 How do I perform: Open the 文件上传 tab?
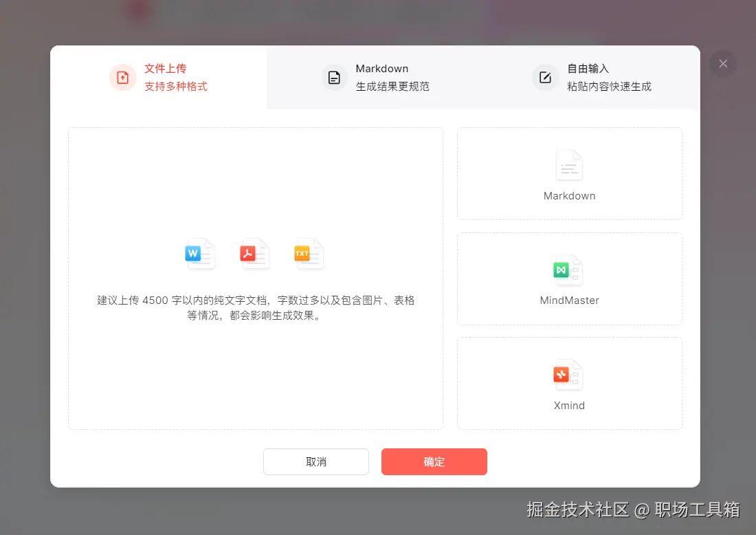165,77
